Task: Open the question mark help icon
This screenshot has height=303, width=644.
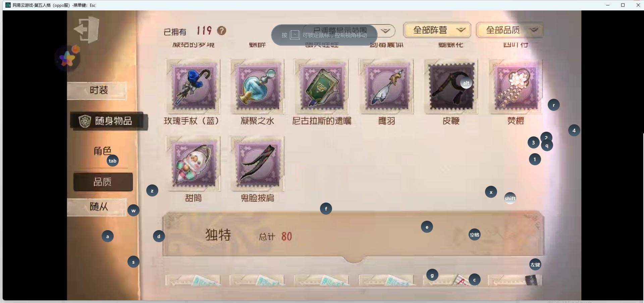Action: coord(221,31)
